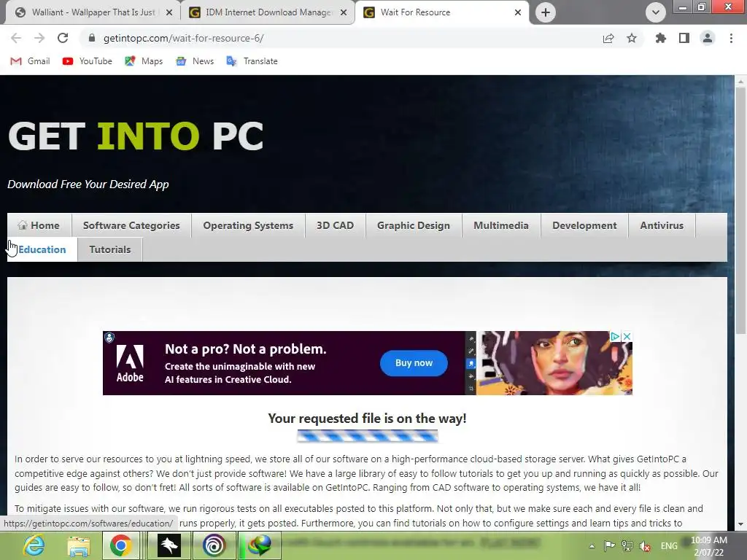Go back using the browser back arrow
The image size is (747, 560).
[16, 38]
